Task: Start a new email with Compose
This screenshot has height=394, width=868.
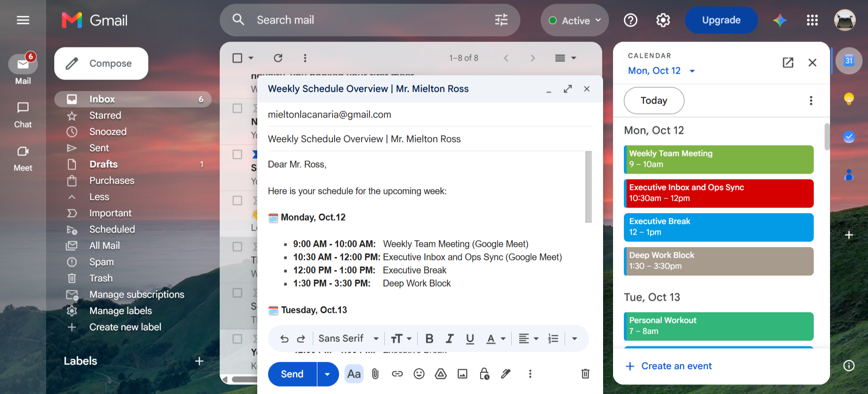Action: [101, 63]
